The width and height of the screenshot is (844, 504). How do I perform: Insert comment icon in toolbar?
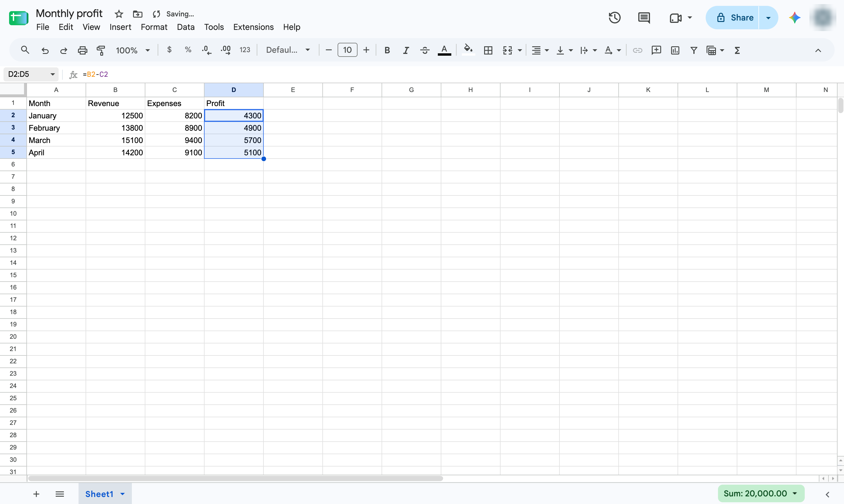[x=656, y=50]
